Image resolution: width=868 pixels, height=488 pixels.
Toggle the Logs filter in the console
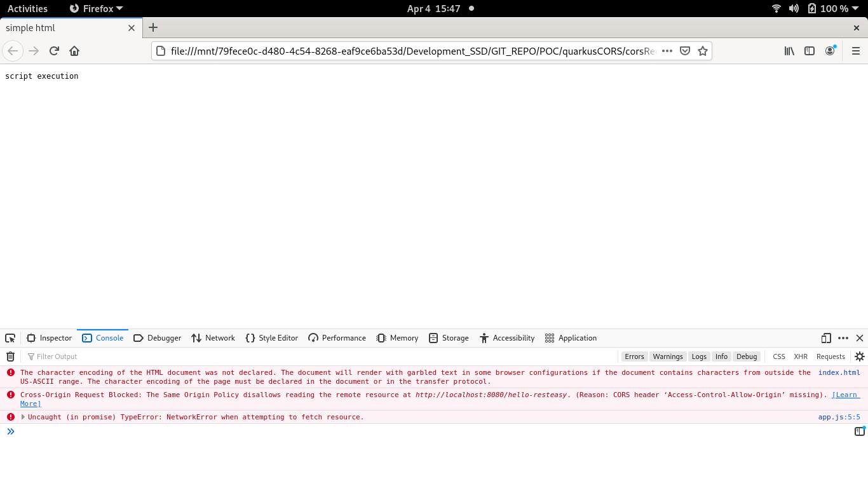pos(699,356)
